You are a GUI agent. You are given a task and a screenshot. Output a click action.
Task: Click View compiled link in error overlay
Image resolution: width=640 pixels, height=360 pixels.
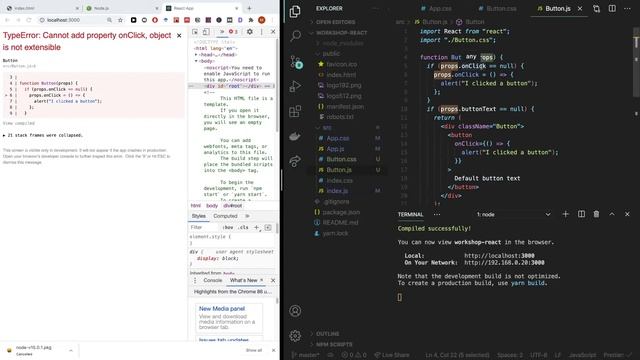[19, 123]
